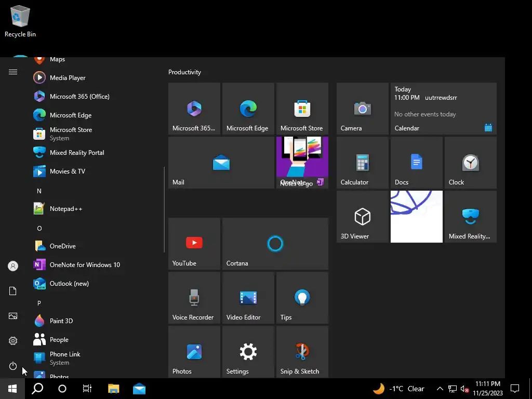The image size is (532, 399).
Task: Open the People app from the list
Action: tap(95, 339)
